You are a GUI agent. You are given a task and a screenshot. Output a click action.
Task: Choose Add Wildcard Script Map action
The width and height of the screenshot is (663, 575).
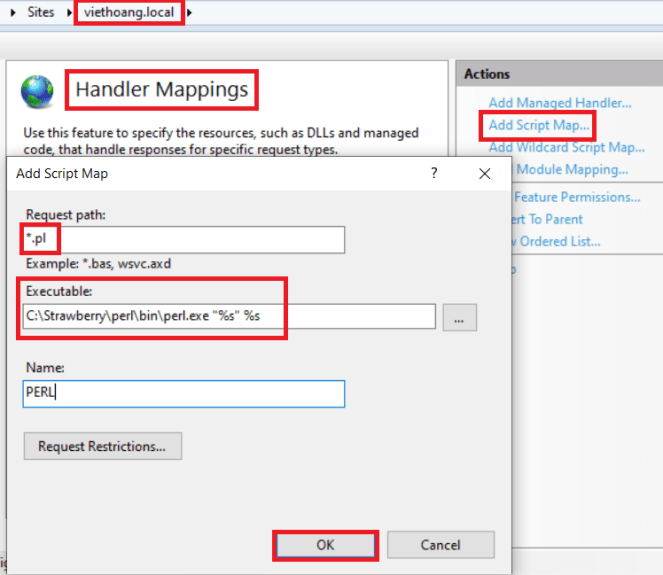(566, 147)
